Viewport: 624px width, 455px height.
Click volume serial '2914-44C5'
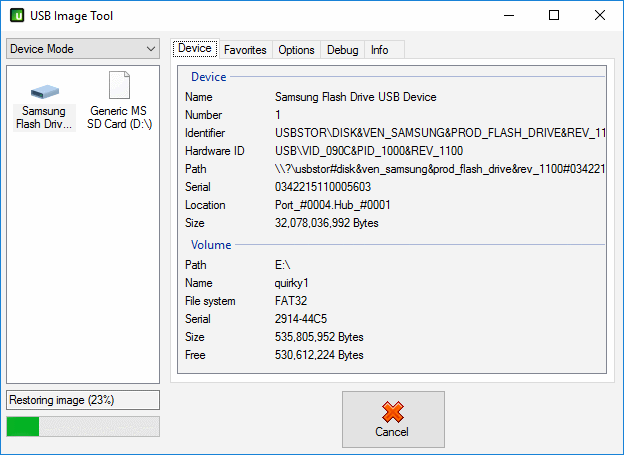pyautogui.click(x=301, y=318)
